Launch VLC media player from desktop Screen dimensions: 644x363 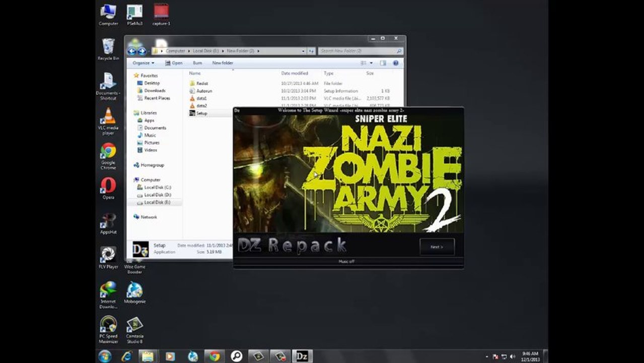click(108, 122)
